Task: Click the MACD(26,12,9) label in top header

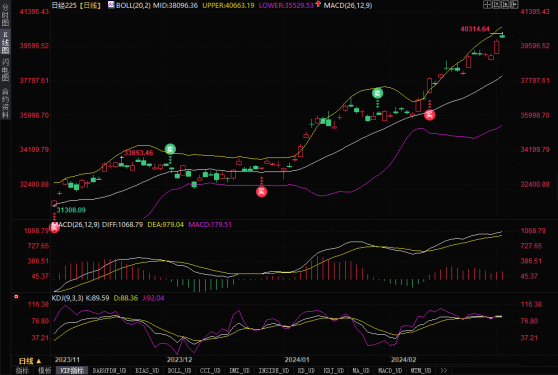Action: [x=348, y=5]
